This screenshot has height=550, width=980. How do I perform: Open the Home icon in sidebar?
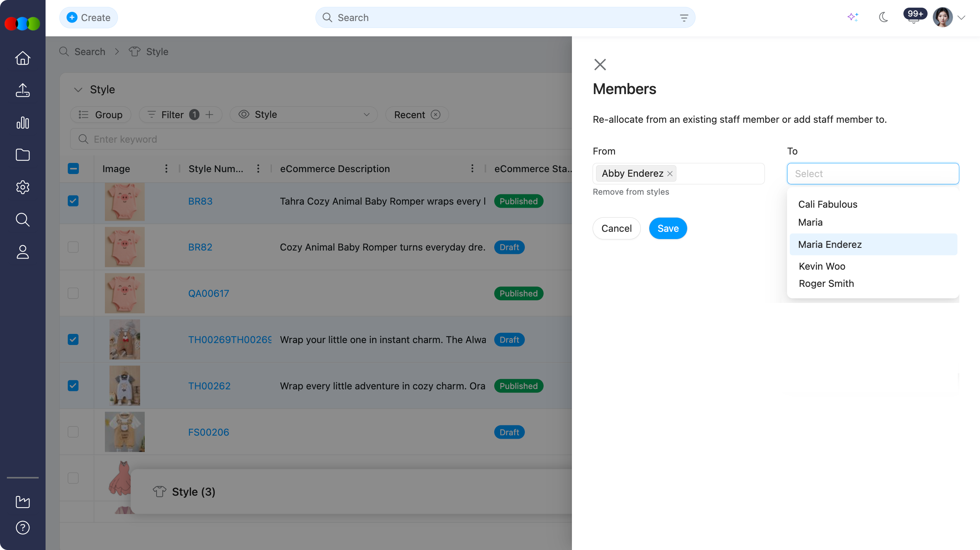(23, 58)
